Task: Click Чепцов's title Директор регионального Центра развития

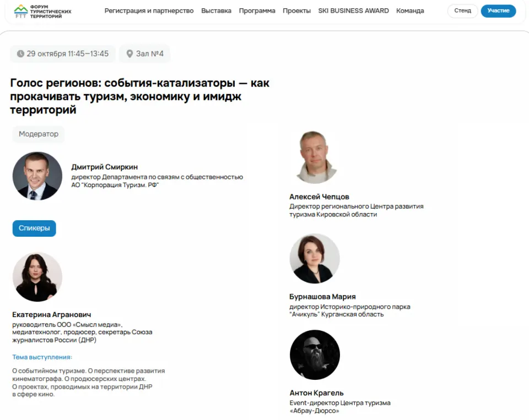Action: [357, 210]
